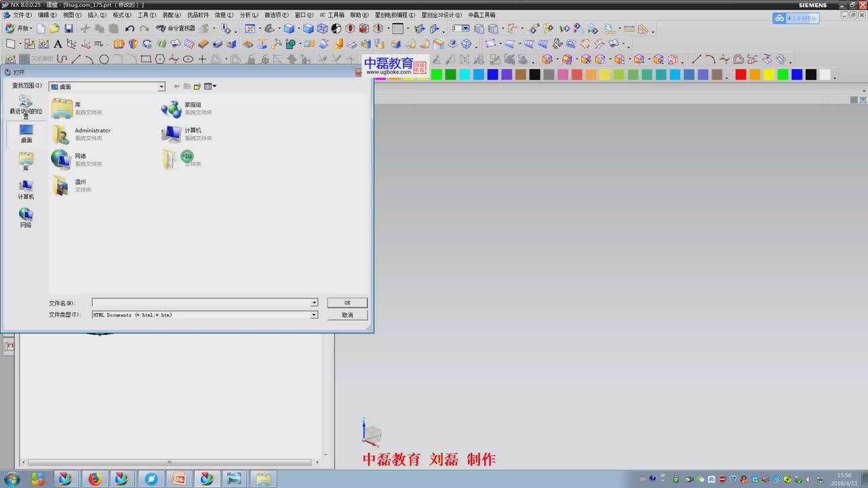
Task: Click the New file icon in the toolbar
Action: click(41, 28)
